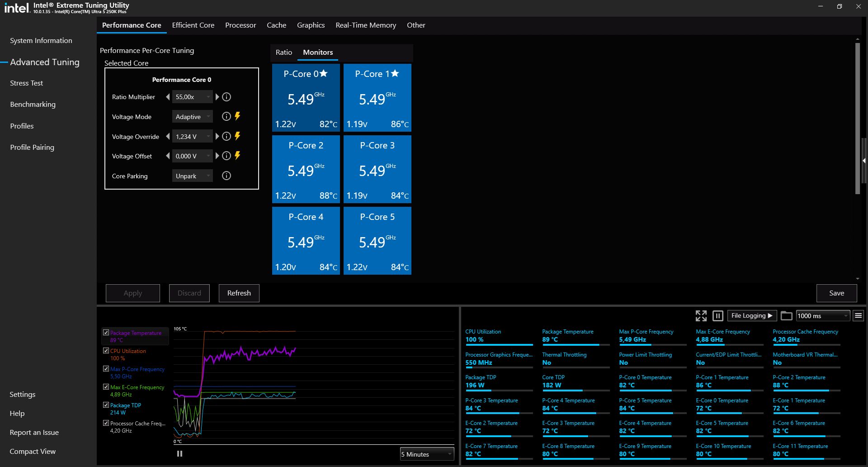Screen dimensions: 868x467
Task: Switch to Processor tab
Action: (x=241, y=25)
